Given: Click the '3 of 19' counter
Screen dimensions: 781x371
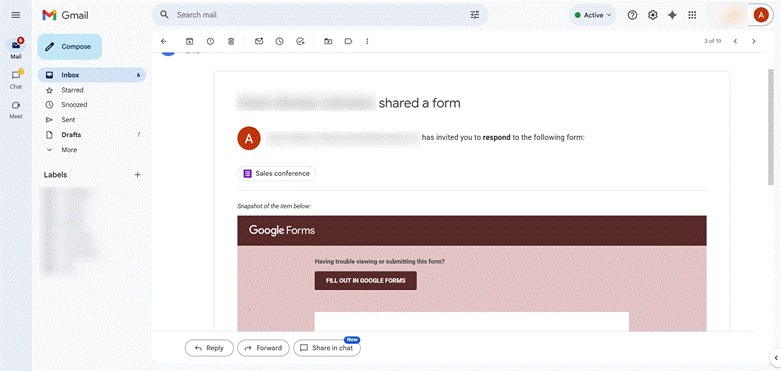Looking at the screenshot, I should point(712,41).
